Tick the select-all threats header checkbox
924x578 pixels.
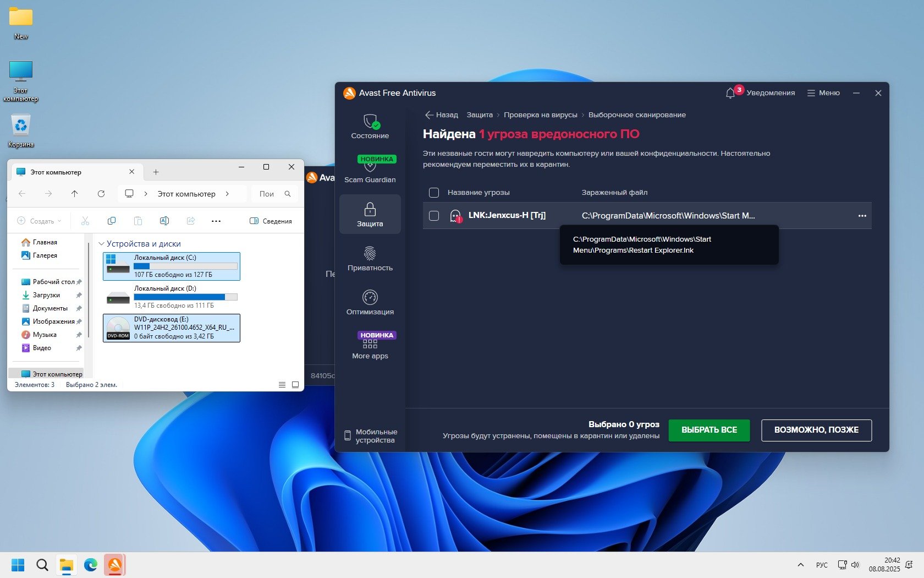click(434, 193)
